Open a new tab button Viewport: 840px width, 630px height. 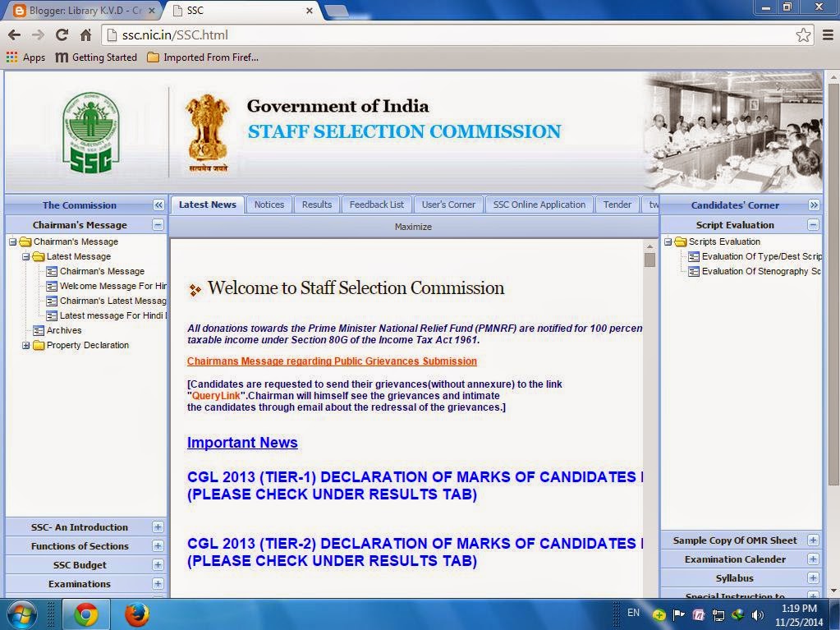tap(337, 11)
